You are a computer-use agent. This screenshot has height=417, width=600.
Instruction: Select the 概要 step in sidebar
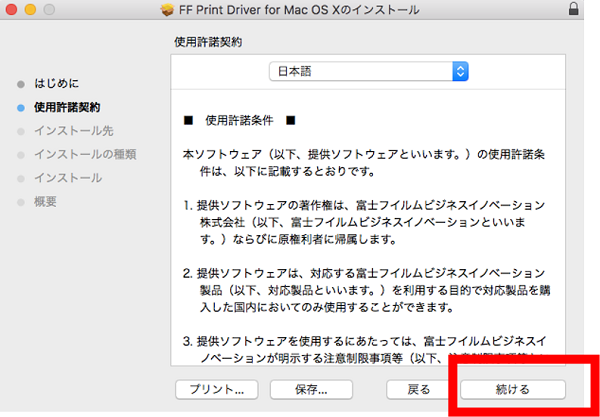pyautogui.click(x=45, y=202)
